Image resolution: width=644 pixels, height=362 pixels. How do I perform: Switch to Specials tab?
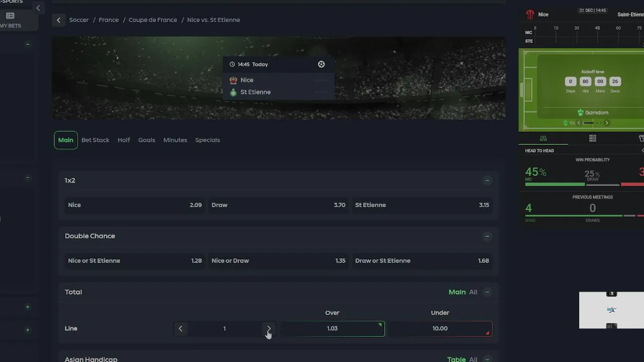[x=207, y=140]
